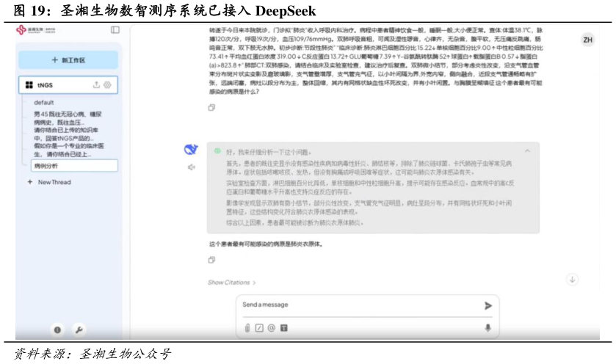The width and height of the screenshot is (616, 364).
Task: Start voice input with microphone
Action: point(488,328)
